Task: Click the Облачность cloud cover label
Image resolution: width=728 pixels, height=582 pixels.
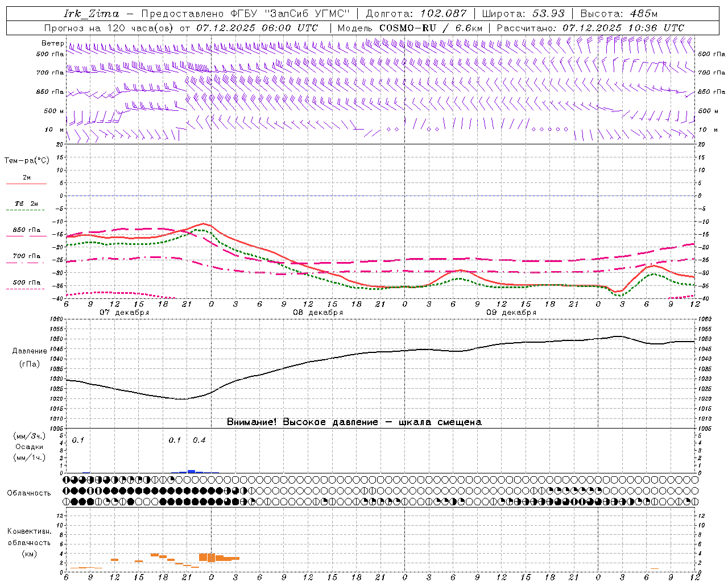Action: pos(29,493)
